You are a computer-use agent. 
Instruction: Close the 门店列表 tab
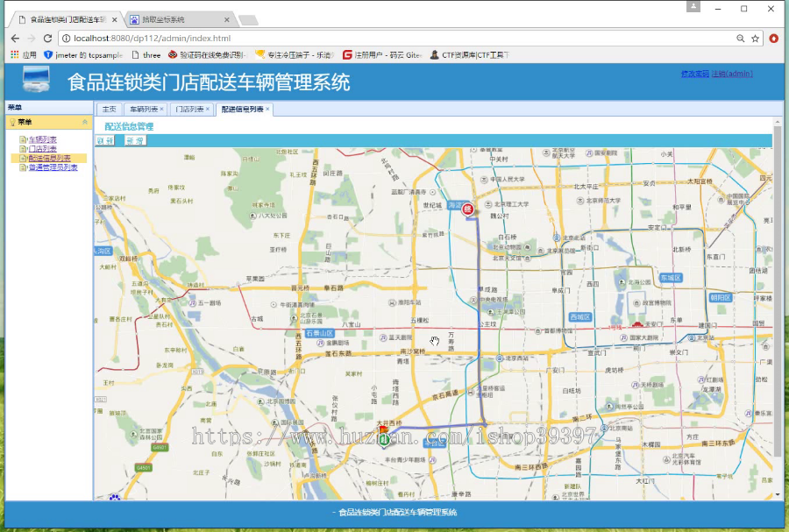(x=207, y=109)
